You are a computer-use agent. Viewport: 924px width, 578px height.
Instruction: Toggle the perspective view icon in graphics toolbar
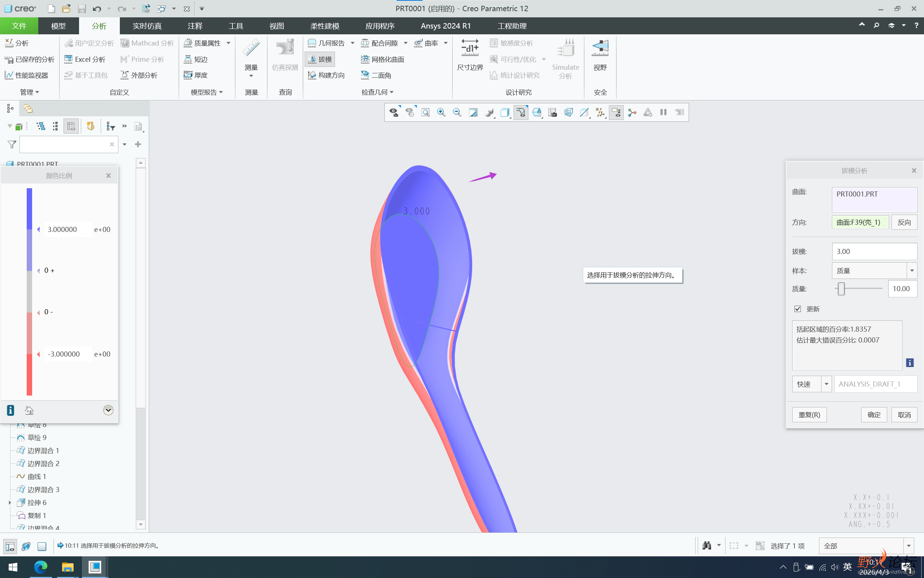click(568, 112)
